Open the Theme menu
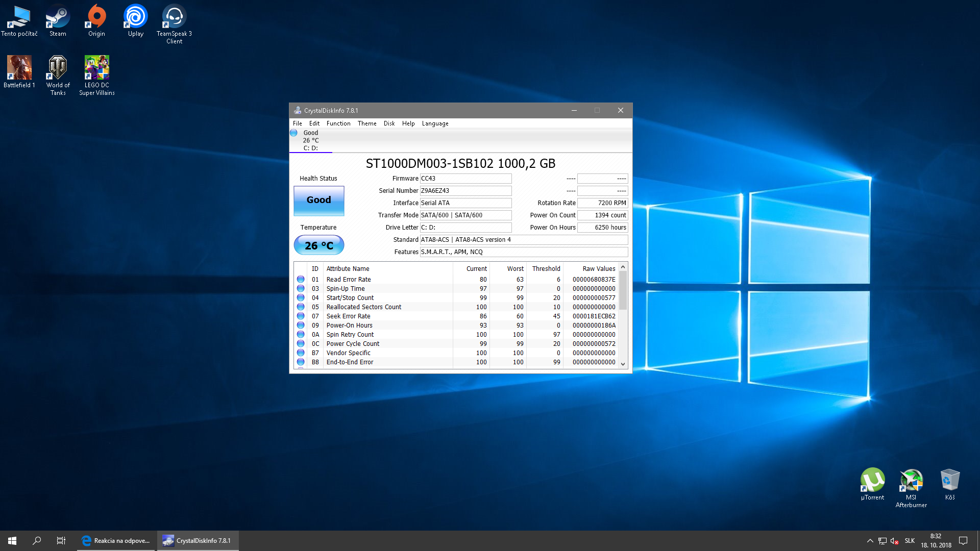The height and width of the screenshot is (551, 980). (366, 123)
